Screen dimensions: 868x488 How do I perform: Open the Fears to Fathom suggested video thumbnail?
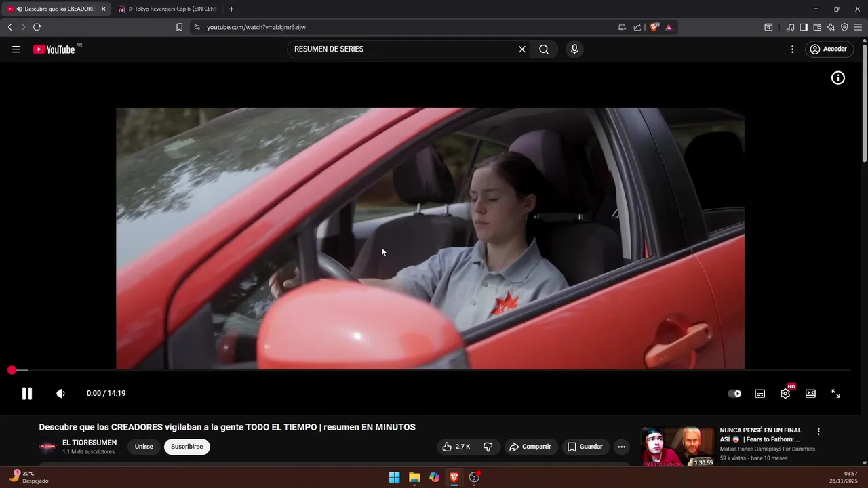click(678, 446)
